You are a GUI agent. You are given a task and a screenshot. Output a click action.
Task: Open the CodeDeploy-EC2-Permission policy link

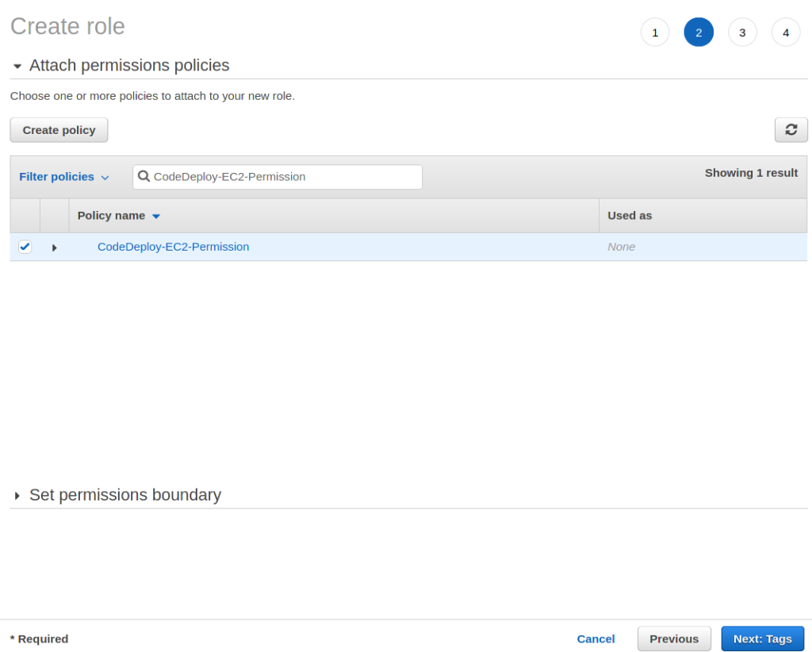pyautogui.click(x=173, y=247)
